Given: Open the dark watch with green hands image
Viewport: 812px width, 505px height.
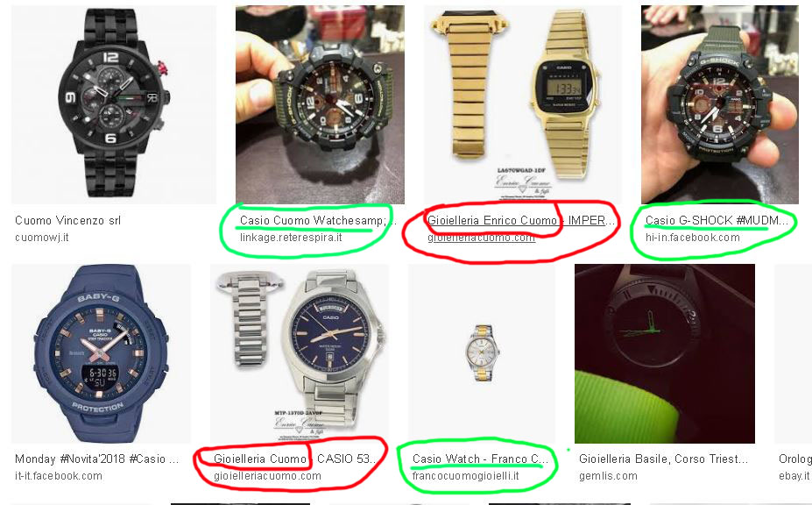Looking at the screenshot, I should click(665, 353).
